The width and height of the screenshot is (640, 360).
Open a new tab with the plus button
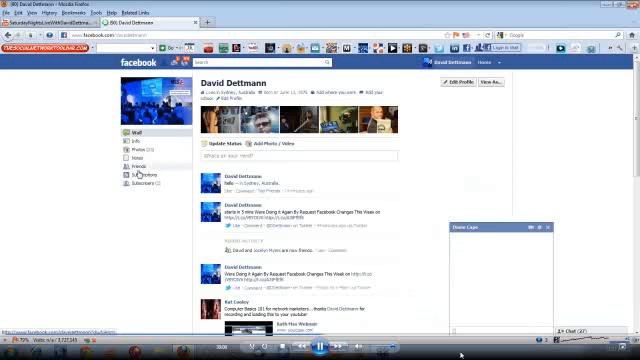207,22
